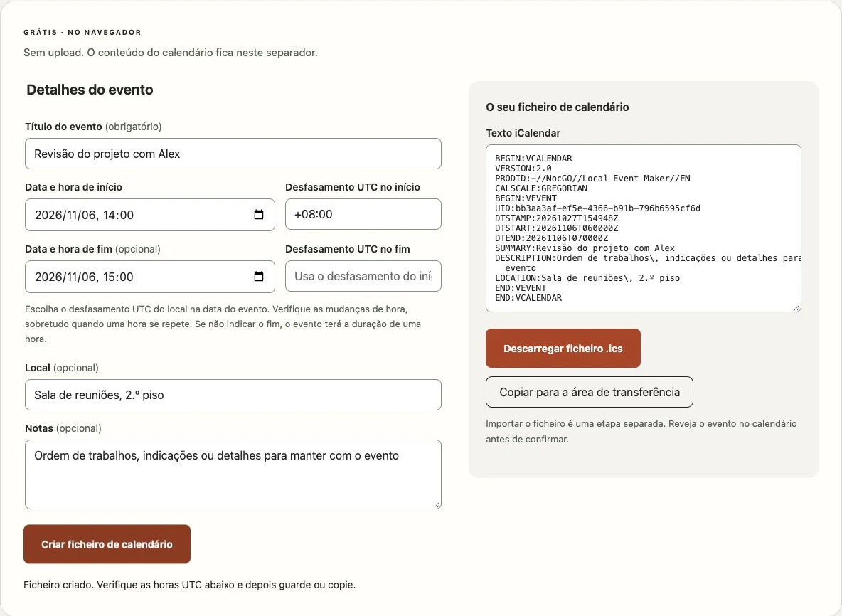Click the CALSCALE:GREGORIAN line
This screenshot has height=616, width=842.
[x=541, y=188]
